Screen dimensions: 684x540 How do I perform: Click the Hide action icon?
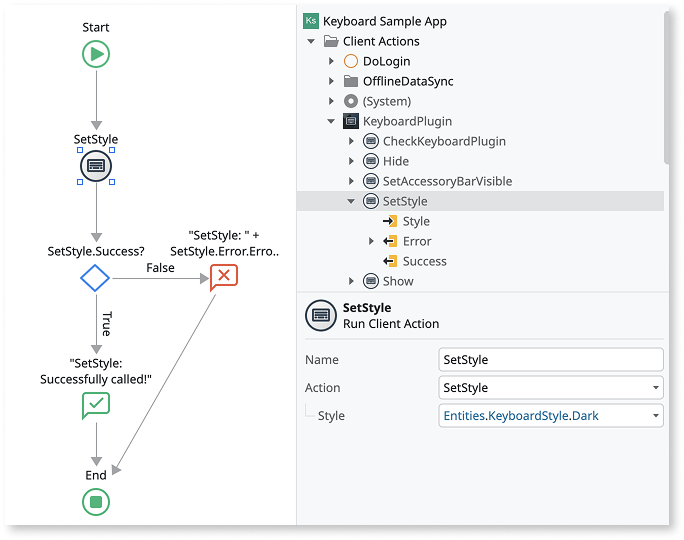coord(371,161)
